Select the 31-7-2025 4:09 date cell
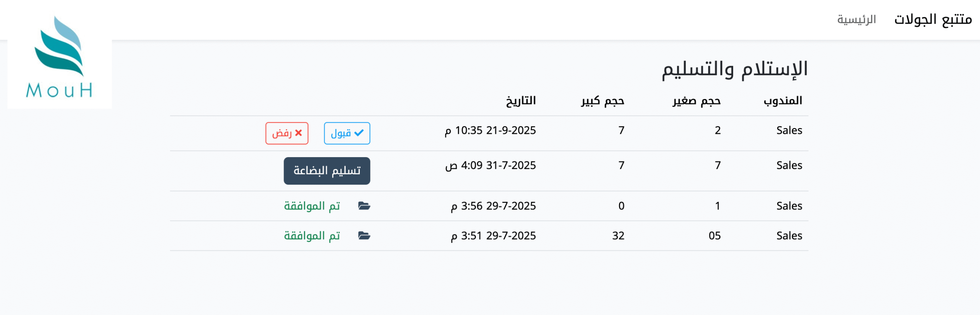Viewport: 980px width, 315px height. tap(490, 166)
